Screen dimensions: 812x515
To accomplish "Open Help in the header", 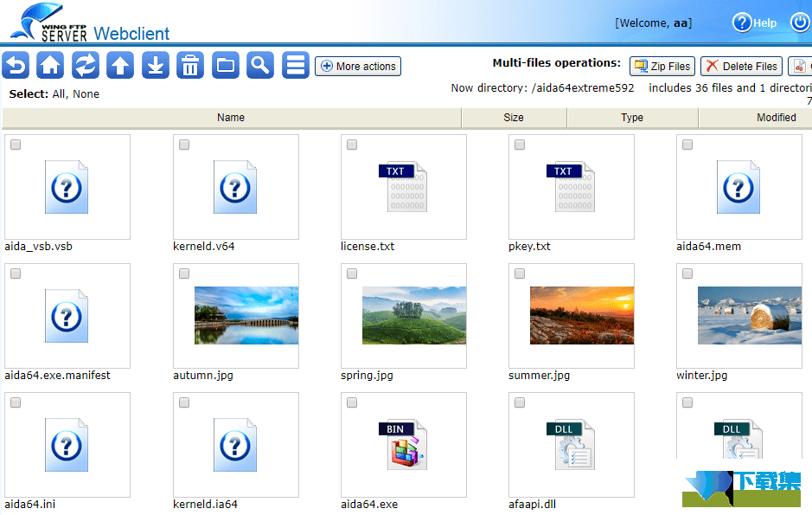I will click(x=755, y=23).
